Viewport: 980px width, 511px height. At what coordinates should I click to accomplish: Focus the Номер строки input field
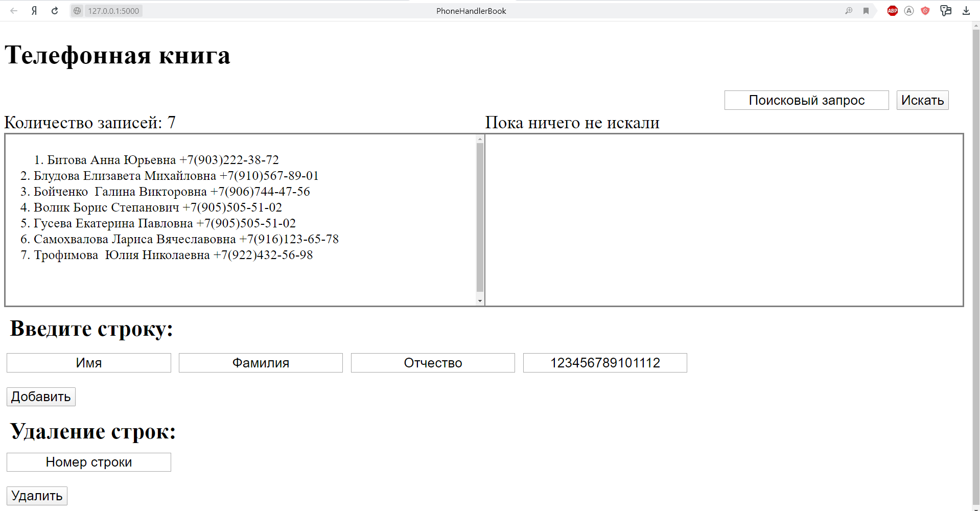(x=89, y=462)
